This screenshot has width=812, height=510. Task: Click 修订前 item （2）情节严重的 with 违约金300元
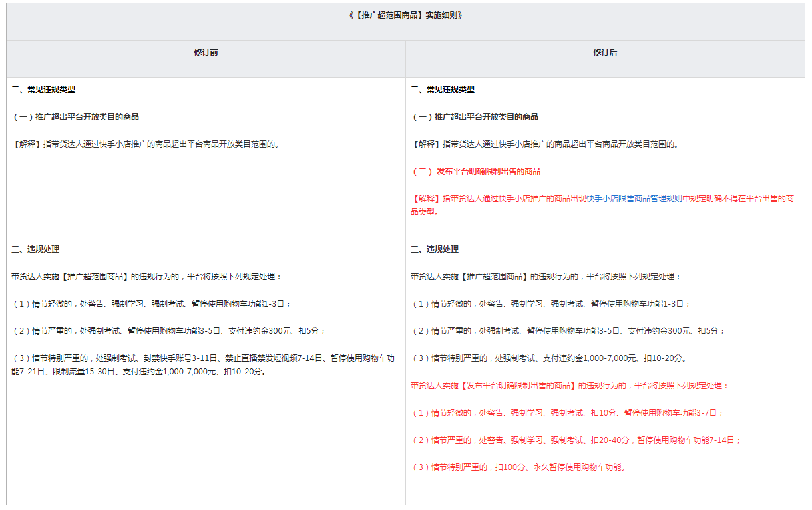(x=168, y=331)
